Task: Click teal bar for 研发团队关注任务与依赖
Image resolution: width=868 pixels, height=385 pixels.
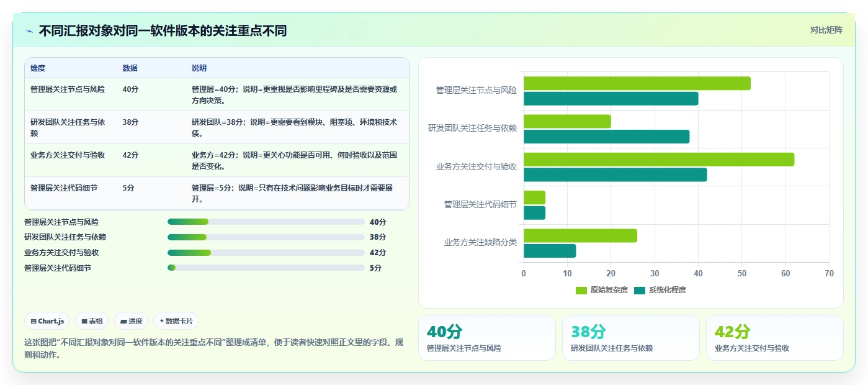Action: (607, 137)
